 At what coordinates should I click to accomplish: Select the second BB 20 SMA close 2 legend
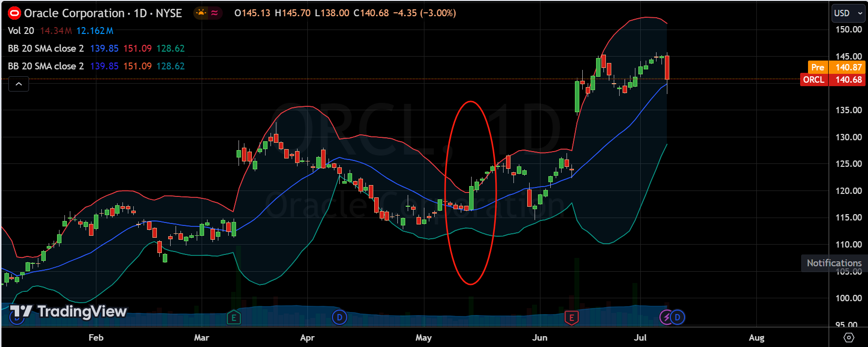point(46,66)
